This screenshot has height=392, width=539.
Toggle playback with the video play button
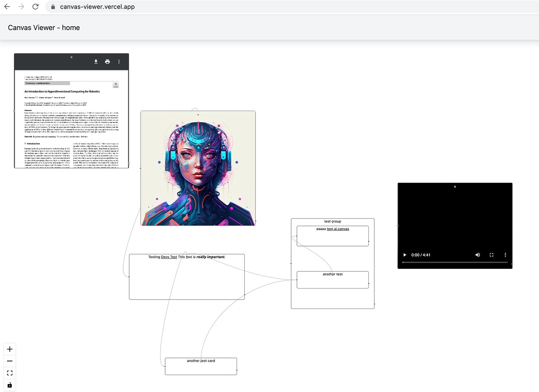pyautogui.click(x=404, y=255)
